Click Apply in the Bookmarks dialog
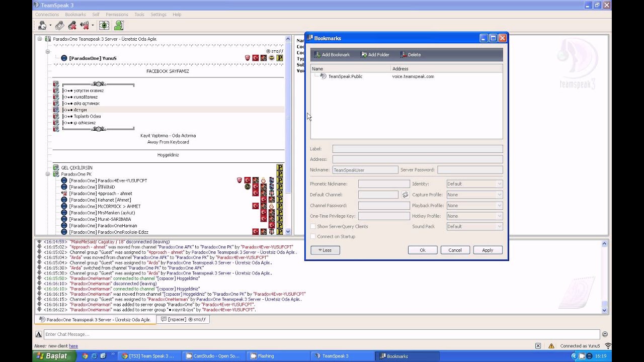 click(x=488, y=250)
